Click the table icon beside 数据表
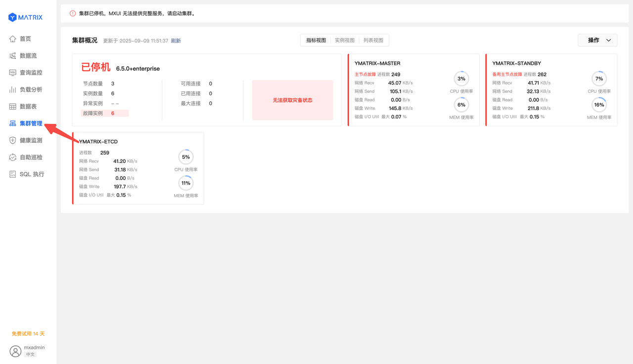633x364 pixels. tap(13, 107)
